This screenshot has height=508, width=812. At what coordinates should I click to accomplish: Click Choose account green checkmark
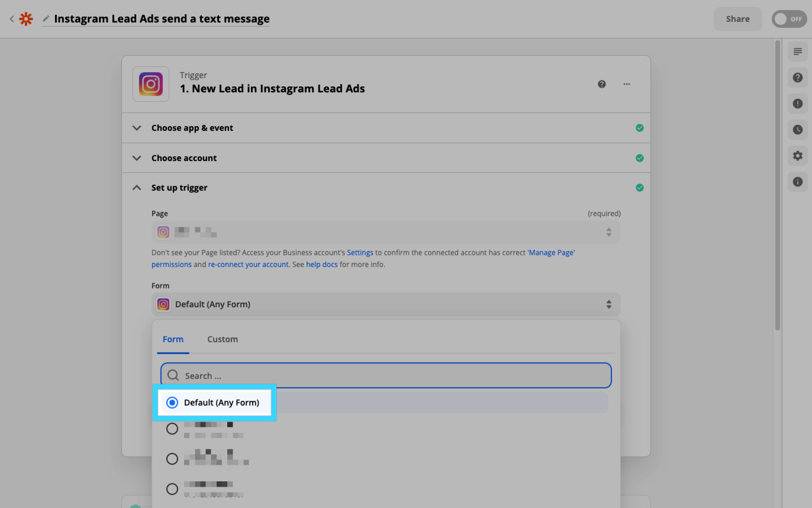(x=639, y=158)
